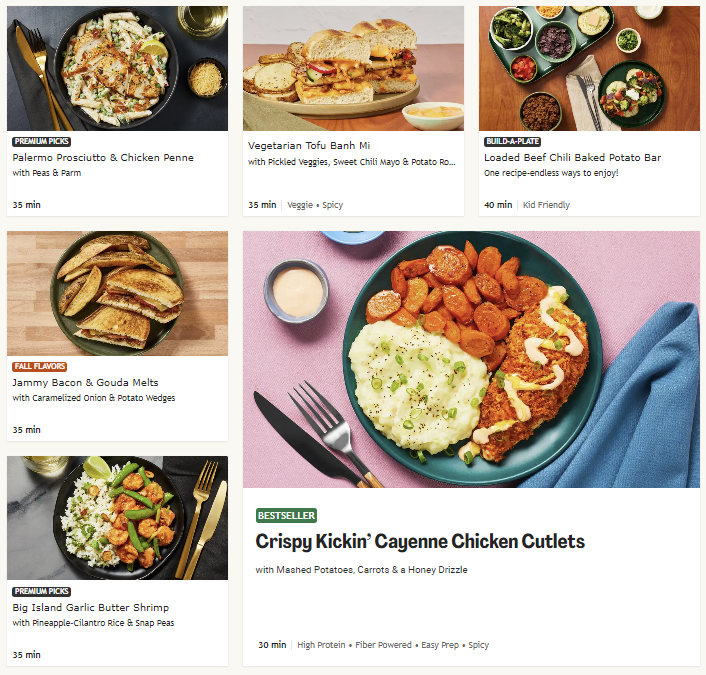Click the Crispy Cayenne Chicken Cutlets large image
706x675 pixels.
[471, 359]
